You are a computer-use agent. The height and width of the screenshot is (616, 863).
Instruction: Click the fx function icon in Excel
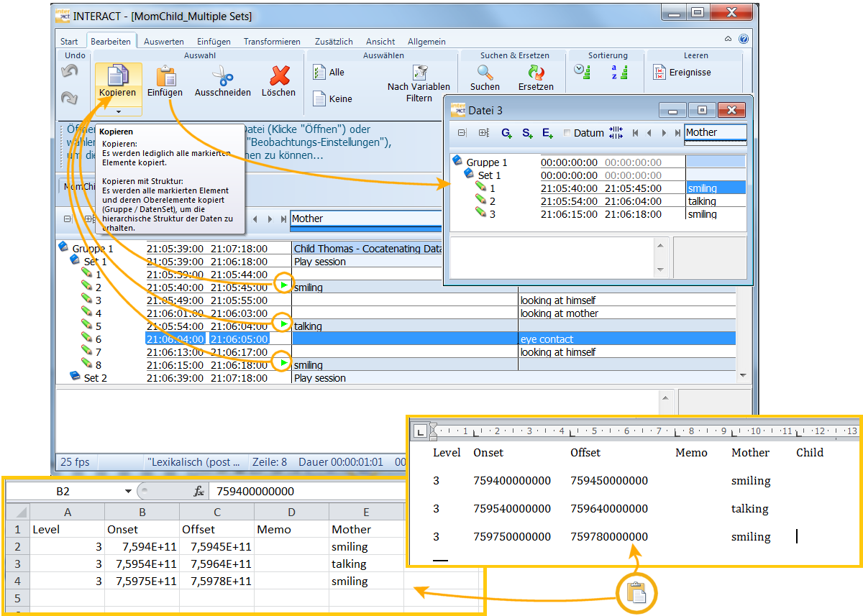pos(199,492)
